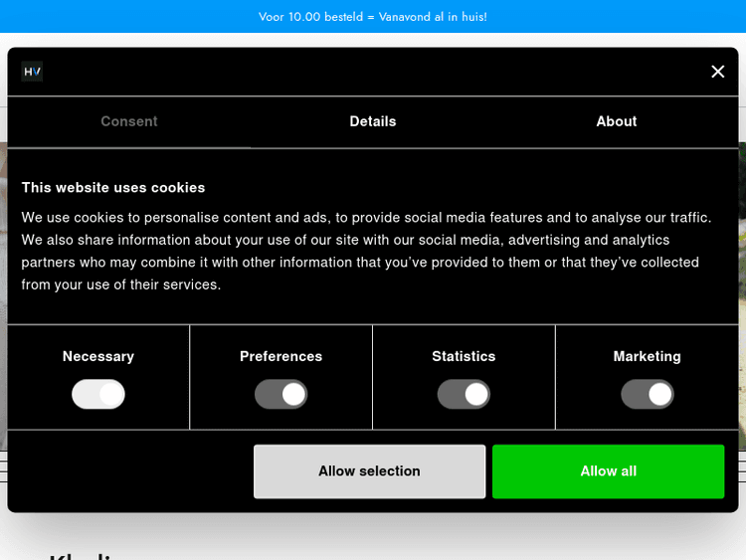Close the cookie consent dialog

pyautogui.click(x=717, y=72)
